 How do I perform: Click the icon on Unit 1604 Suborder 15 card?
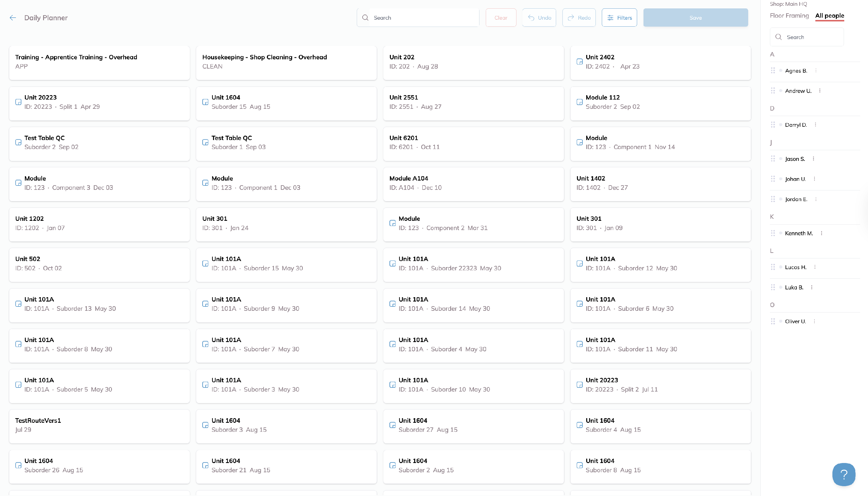click(x=205, y=102)
